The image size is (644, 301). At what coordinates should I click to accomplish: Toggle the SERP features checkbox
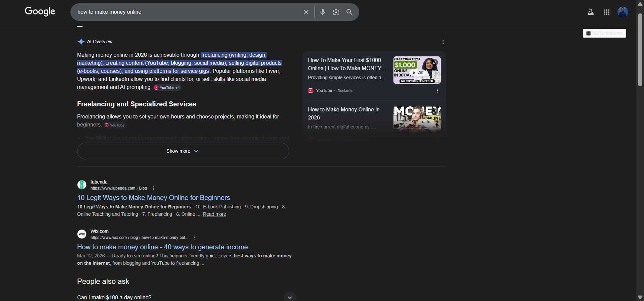tap(588, 33)
